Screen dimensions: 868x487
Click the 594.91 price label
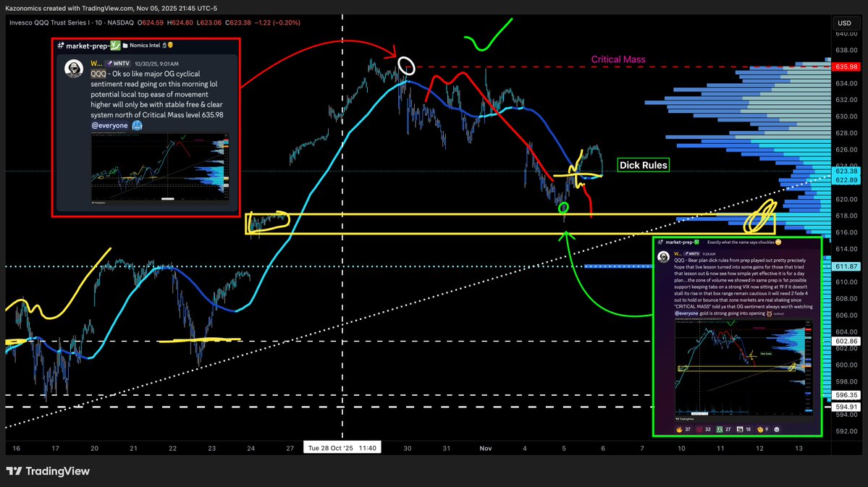coord(846,407)
